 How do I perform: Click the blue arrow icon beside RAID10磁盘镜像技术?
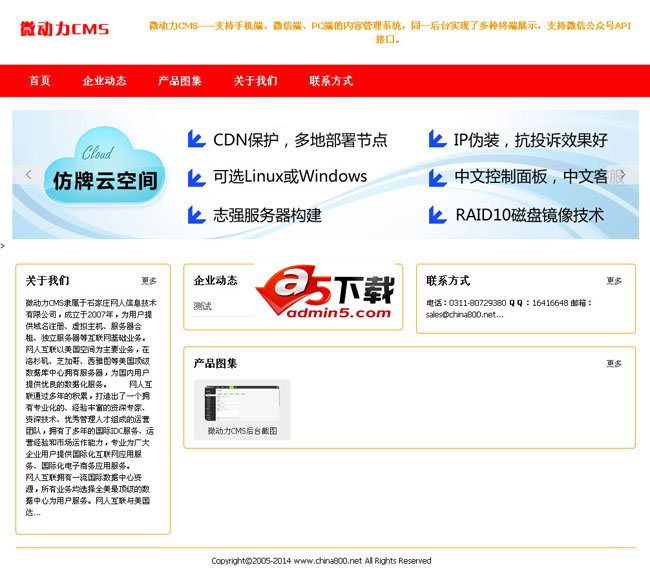point(437,215)
